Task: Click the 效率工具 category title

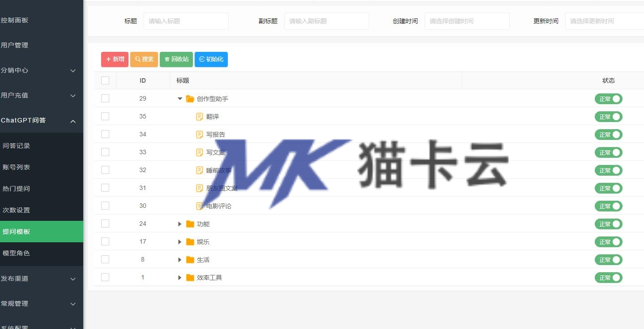Action: tap(209, 278)
